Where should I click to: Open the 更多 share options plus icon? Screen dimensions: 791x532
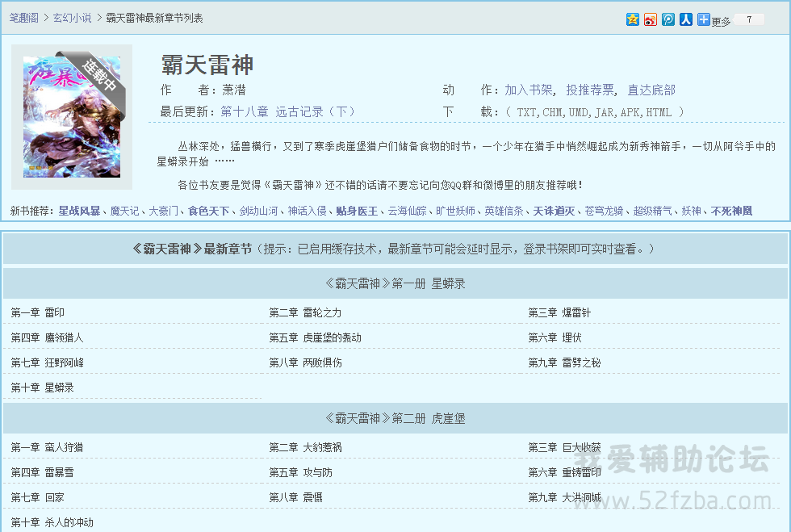(x=704, y=19)
